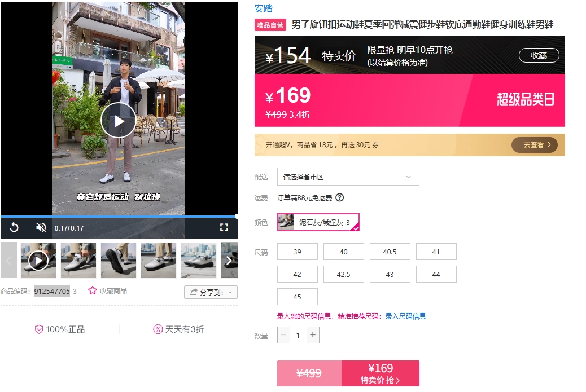Click 去查看 for 超V offer
Image resolution: width=586 pixels, height=392 pixels.
point(535,145)
